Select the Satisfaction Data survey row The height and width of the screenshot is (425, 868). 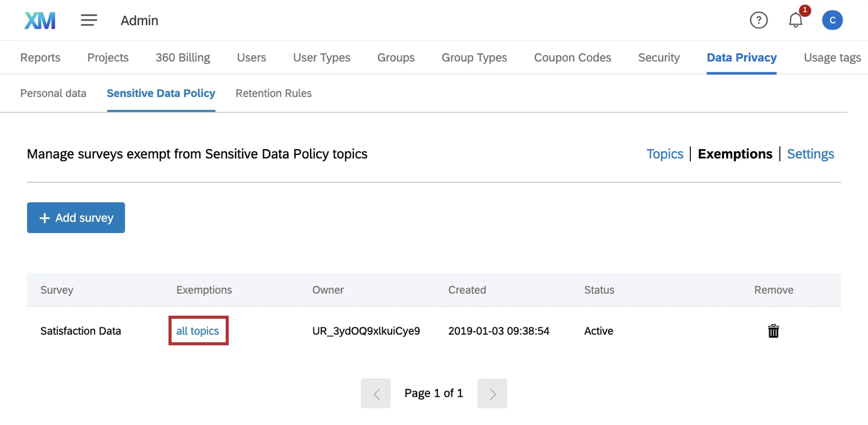[81, 331]
